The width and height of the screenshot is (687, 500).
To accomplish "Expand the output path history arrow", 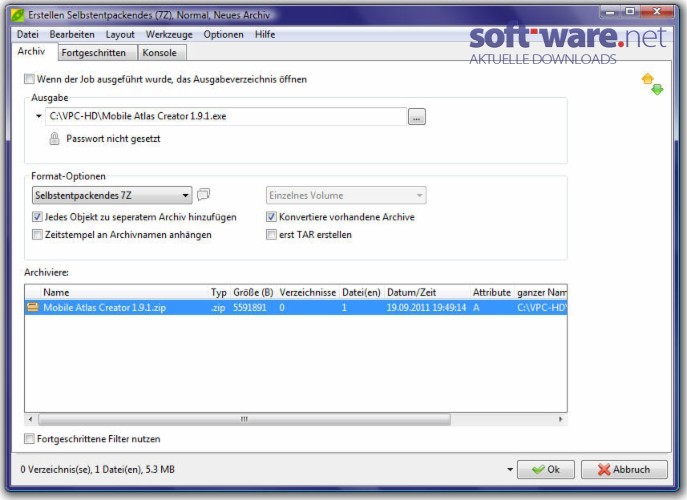I will point(39,116).
